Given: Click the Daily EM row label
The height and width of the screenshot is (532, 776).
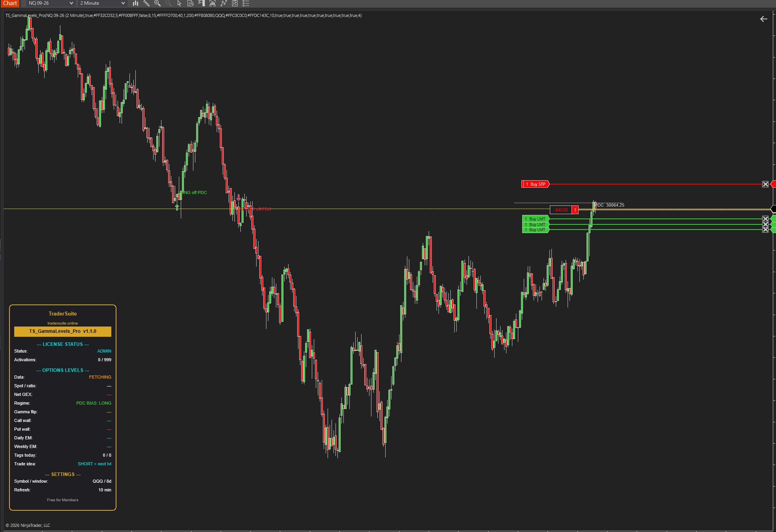Looking at the screenshot, I should pyautogui.click(x=23, y=438).
